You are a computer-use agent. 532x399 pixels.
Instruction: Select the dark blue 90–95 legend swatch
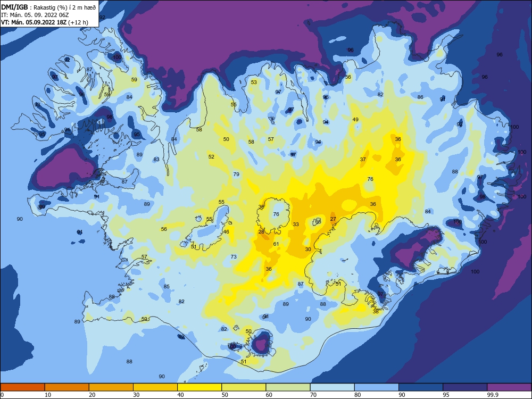tap(421, 387)
